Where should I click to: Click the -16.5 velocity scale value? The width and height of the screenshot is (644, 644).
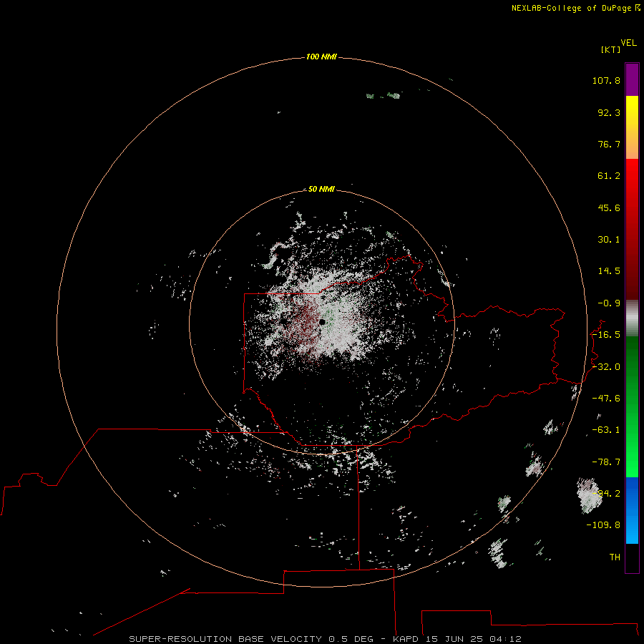(x=606, y=335)
